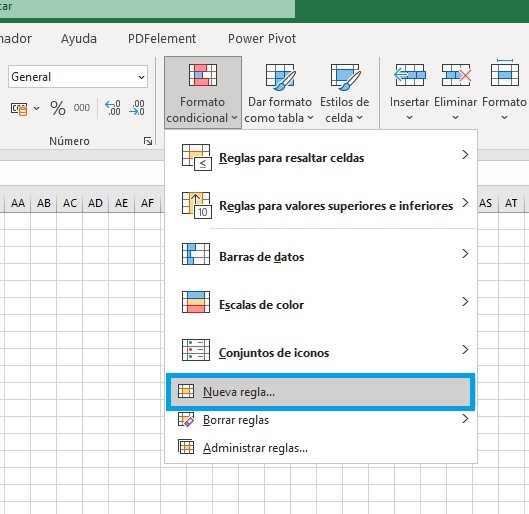The image size is (529, 514).
Task: Apply the percent style button
Action: [58, 108]
